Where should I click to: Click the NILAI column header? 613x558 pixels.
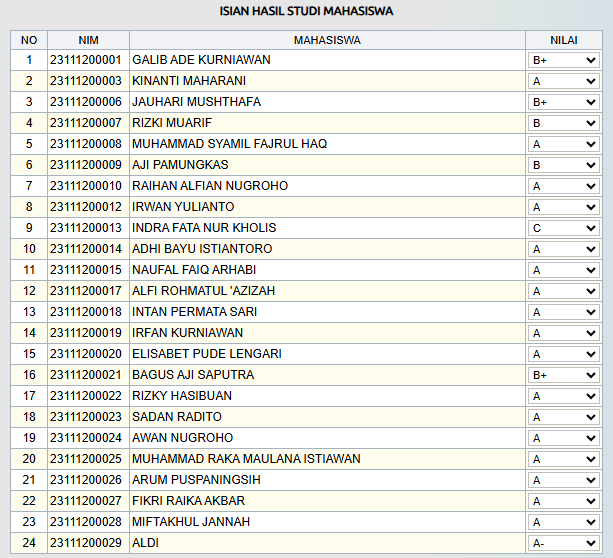pos(563,40)
